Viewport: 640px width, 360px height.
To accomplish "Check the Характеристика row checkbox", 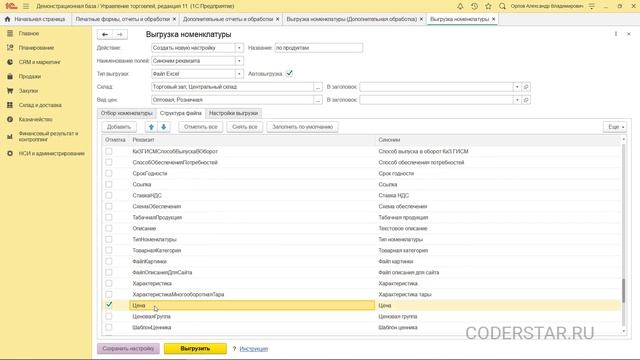I will point(109,283).
